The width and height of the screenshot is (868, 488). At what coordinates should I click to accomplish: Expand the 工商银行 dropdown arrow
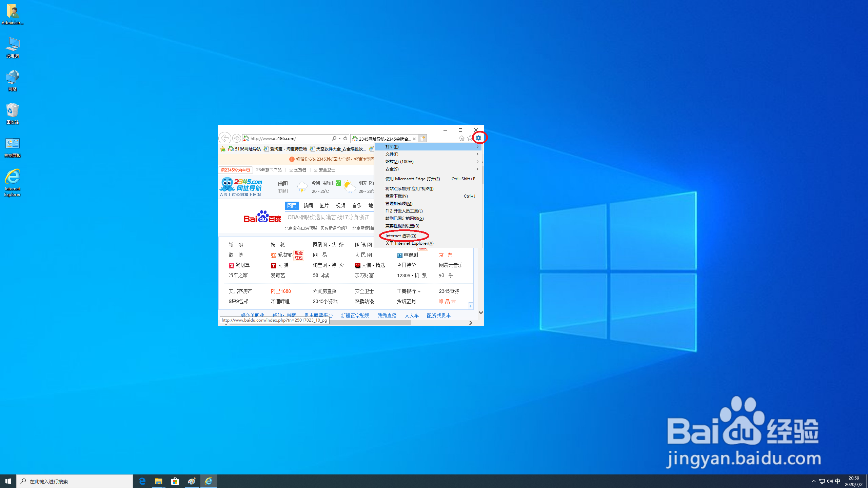tap(419, 291)
